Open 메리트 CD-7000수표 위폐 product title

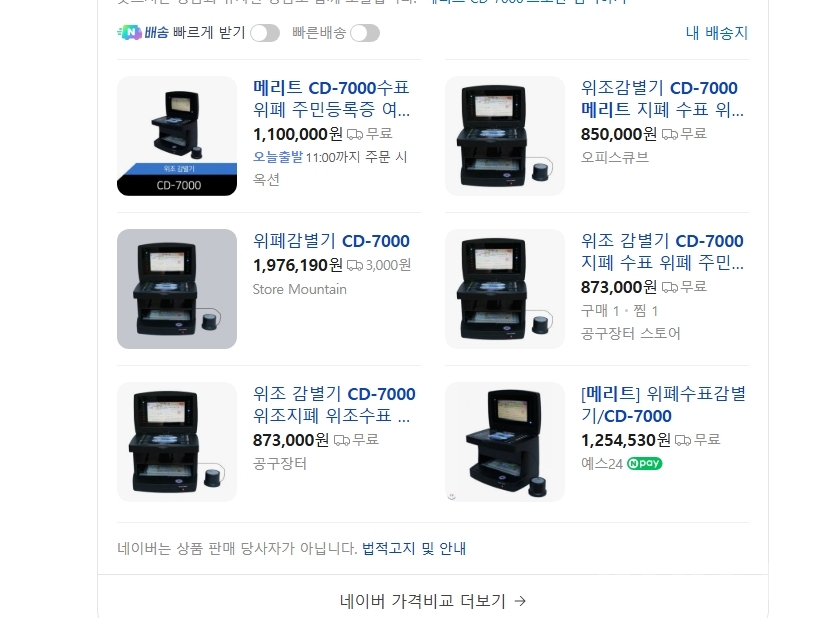[x=332, y=98]
